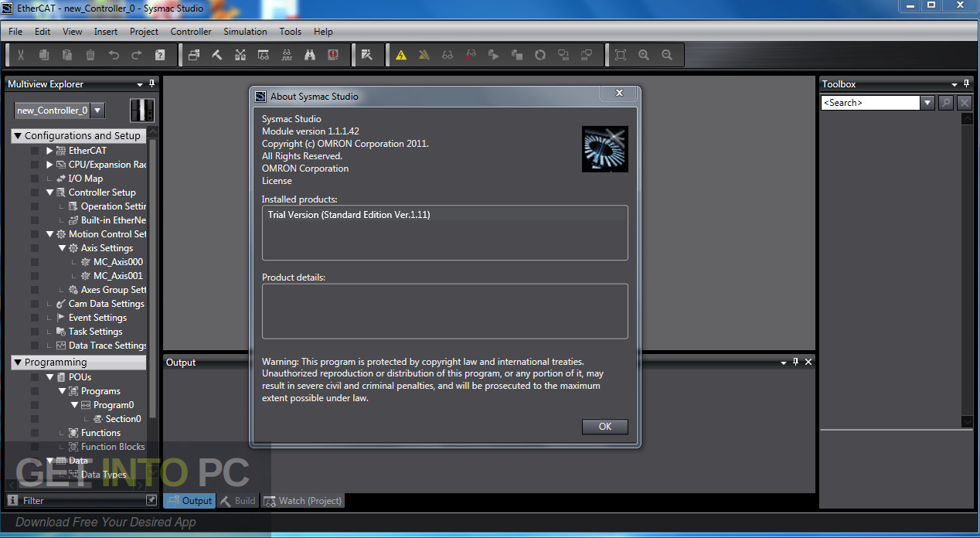Click the binoculars search toolbar icon

(310, 55)
